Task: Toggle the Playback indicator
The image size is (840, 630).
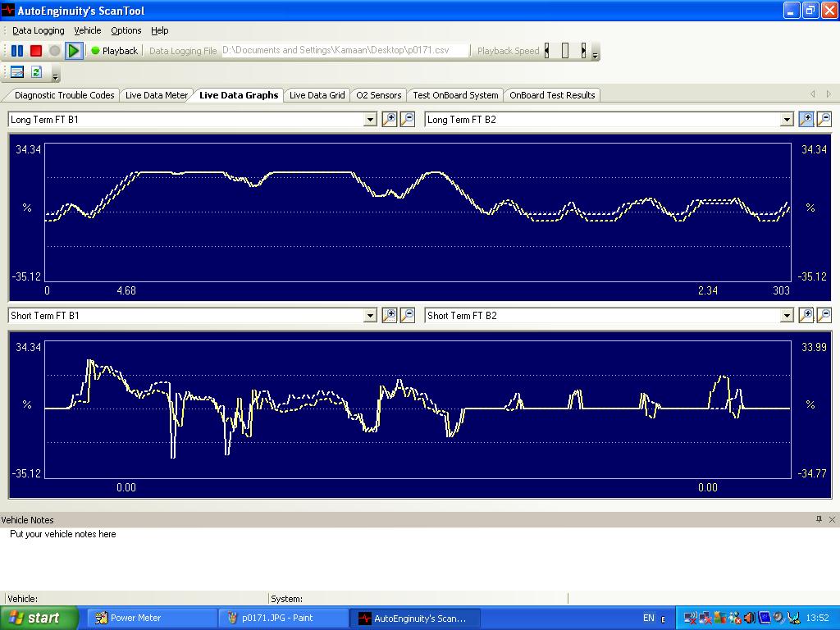Action: (115, 51)
